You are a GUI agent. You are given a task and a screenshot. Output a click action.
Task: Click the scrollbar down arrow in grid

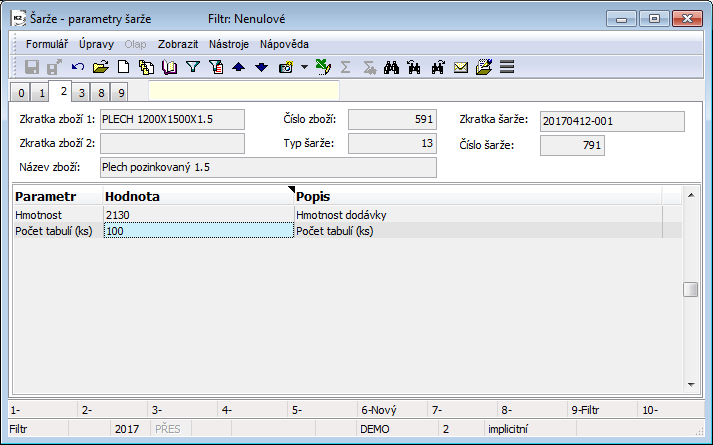pos(691,385)
